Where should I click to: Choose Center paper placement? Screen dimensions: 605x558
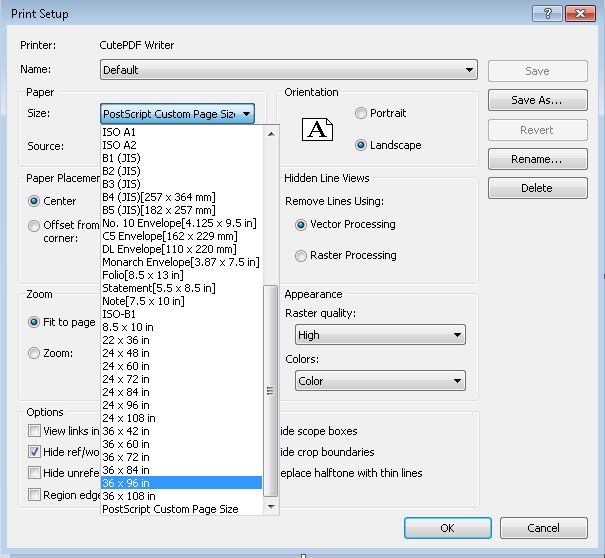(x=34, y=201)
